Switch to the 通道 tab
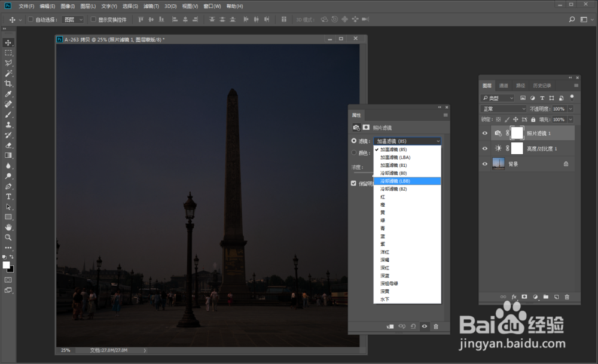598x364 pixels. (504, 85)
